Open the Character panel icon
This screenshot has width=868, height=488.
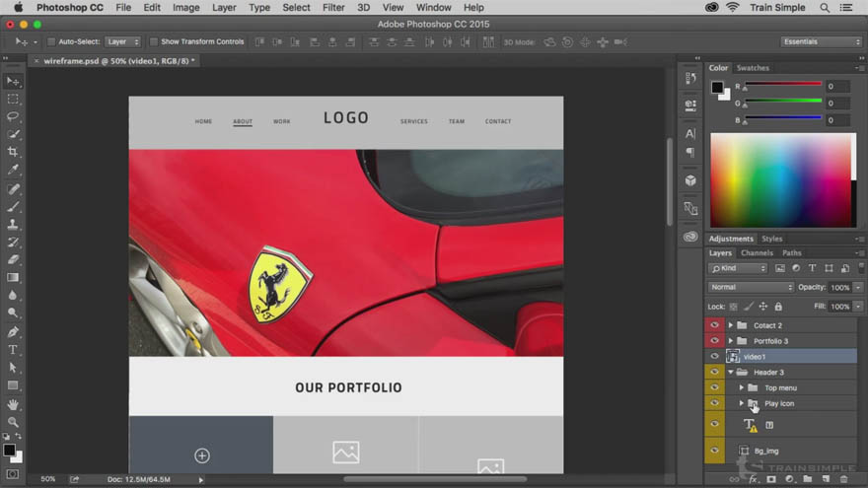point(690,134)
